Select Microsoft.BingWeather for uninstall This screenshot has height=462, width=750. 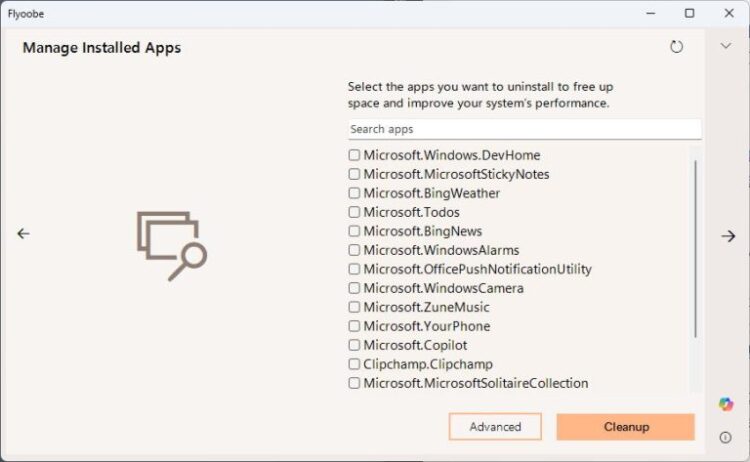tap(355, 193)
